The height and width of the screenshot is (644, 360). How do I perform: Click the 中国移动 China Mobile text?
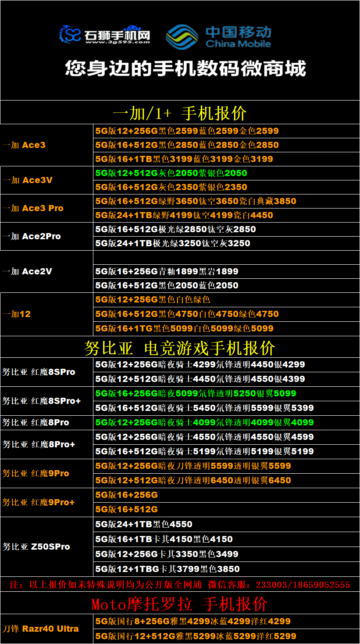point(238,37)
